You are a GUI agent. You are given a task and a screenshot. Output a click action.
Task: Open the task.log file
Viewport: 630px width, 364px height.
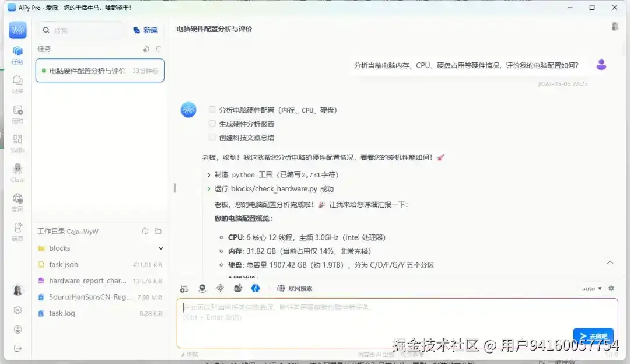pyautogui.click(x=100, y=313)
